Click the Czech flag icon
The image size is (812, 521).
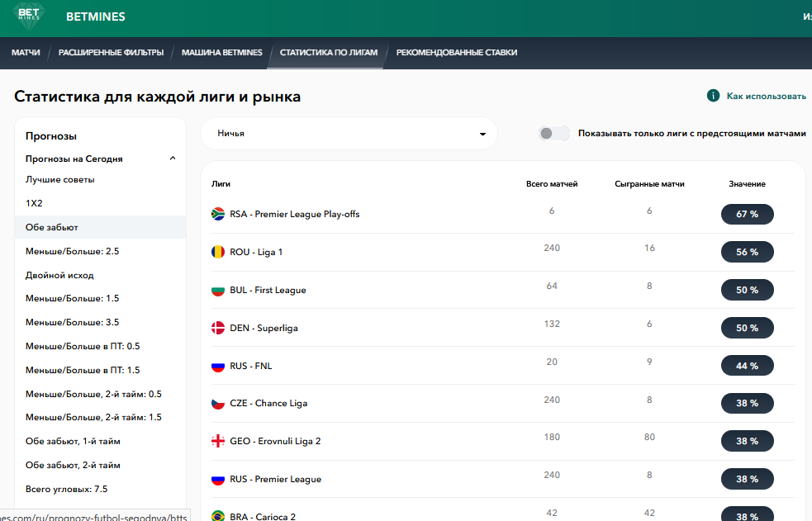pos(218,403)
